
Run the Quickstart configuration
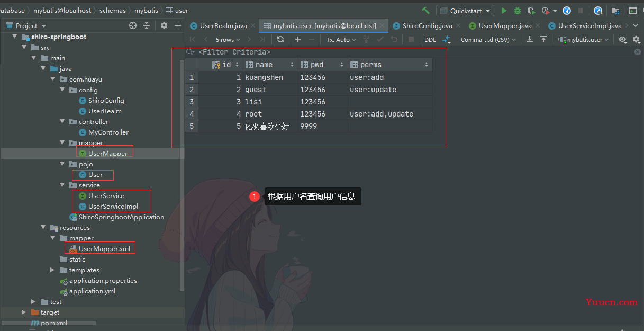coord(504,11)
